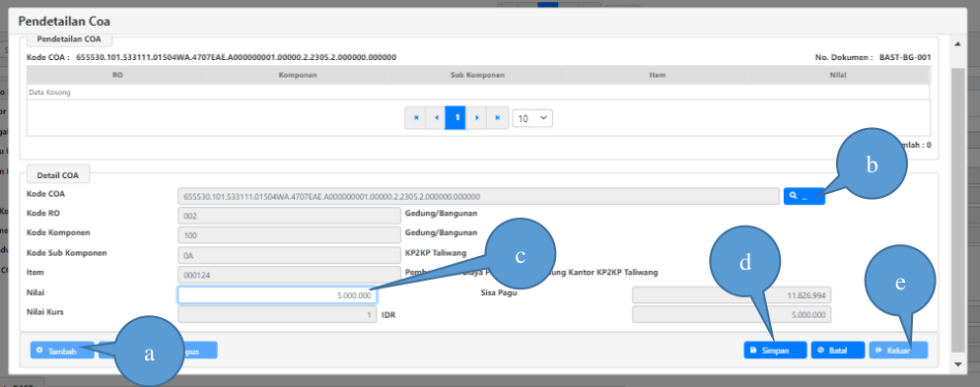This screenshot has width=980, height=387.
Task: Click scrollbar up arrow in dialog
Action: click(957, 43)
